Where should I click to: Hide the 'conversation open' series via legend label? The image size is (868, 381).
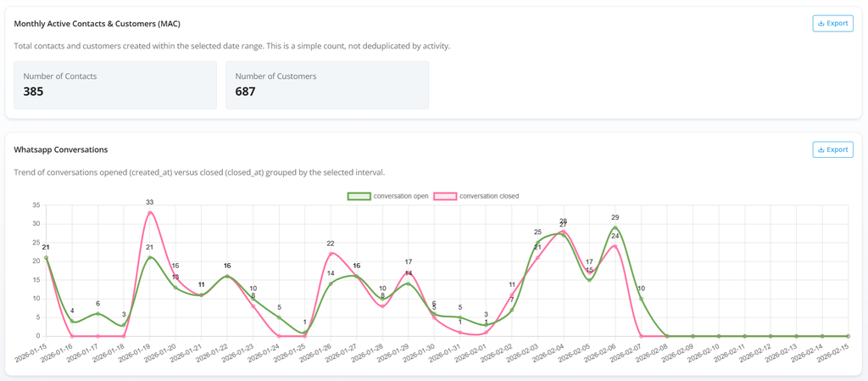(401, 196)
